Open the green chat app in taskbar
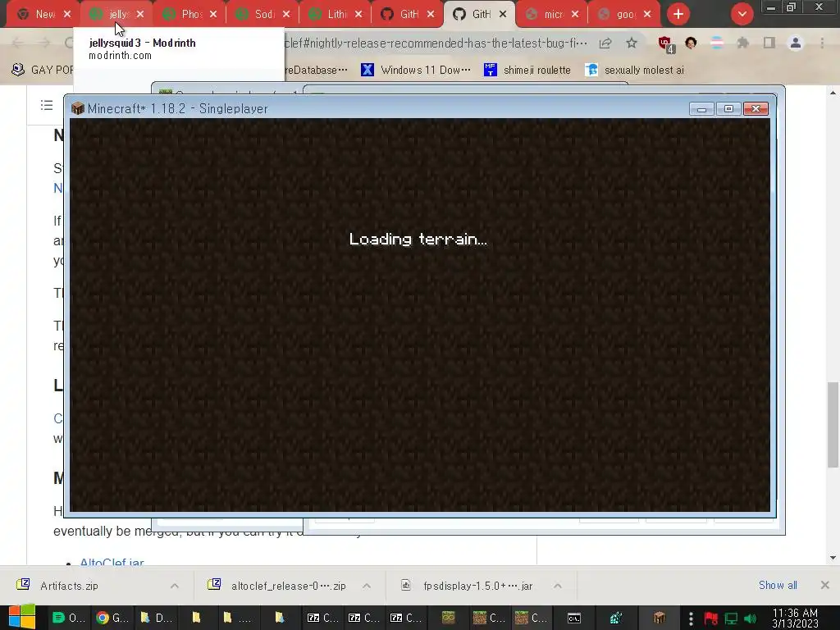 (x=69, y=618)
